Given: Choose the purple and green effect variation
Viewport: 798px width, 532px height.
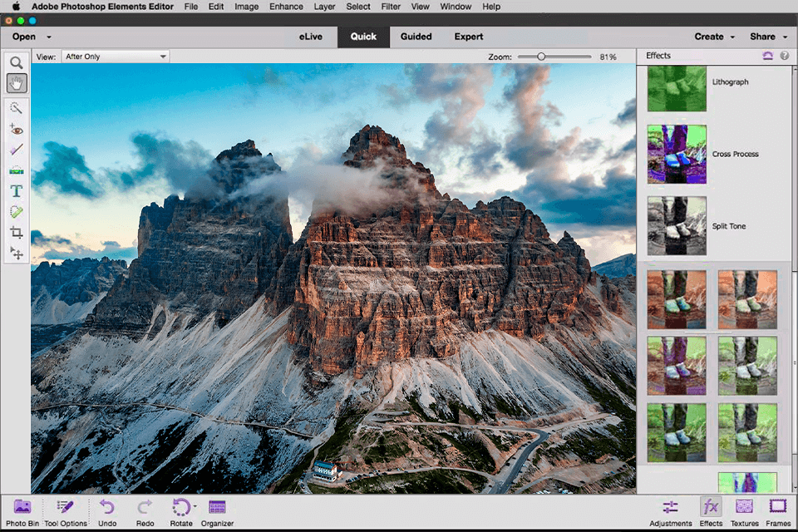Looking at the screenshot, I should click(677, 366).
